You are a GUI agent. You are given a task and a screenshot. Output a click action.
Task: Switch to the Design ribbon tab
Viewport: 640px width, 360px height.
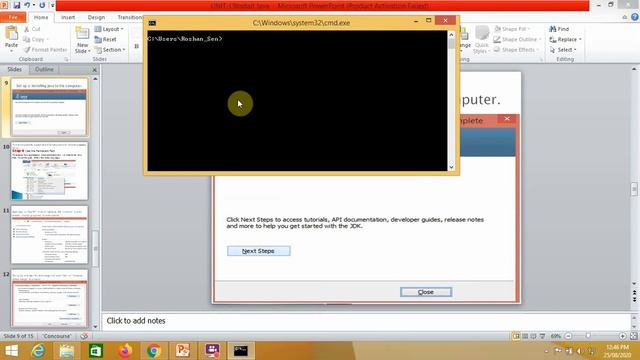click(x=96, y=17)
